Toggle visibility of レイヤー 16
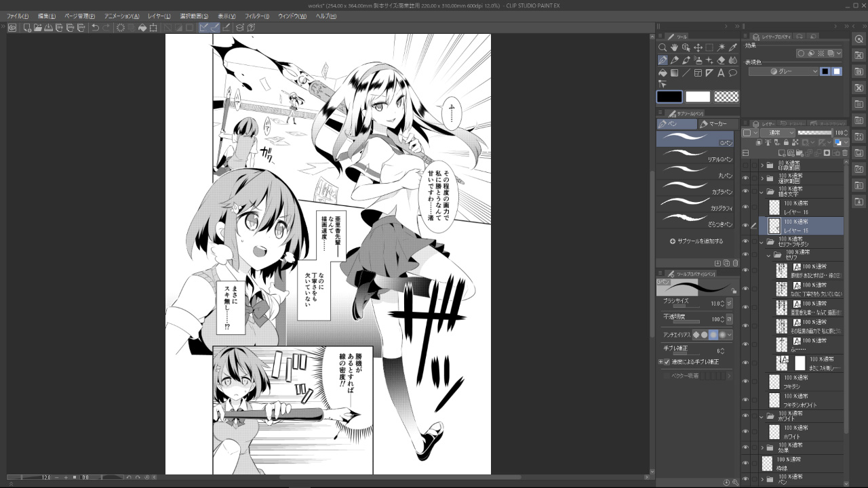This screenshot has height=488, width=868. (745, 207)
